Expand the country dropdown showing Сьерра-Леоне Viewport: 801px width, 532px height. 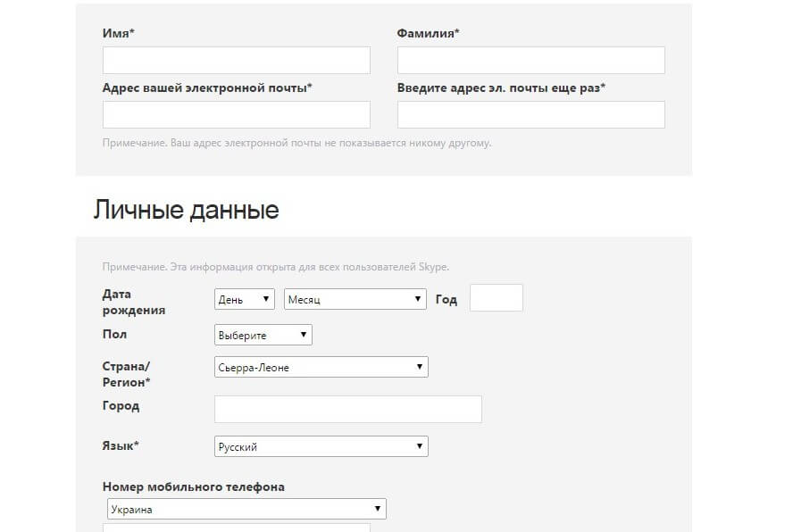coord(321,367)
